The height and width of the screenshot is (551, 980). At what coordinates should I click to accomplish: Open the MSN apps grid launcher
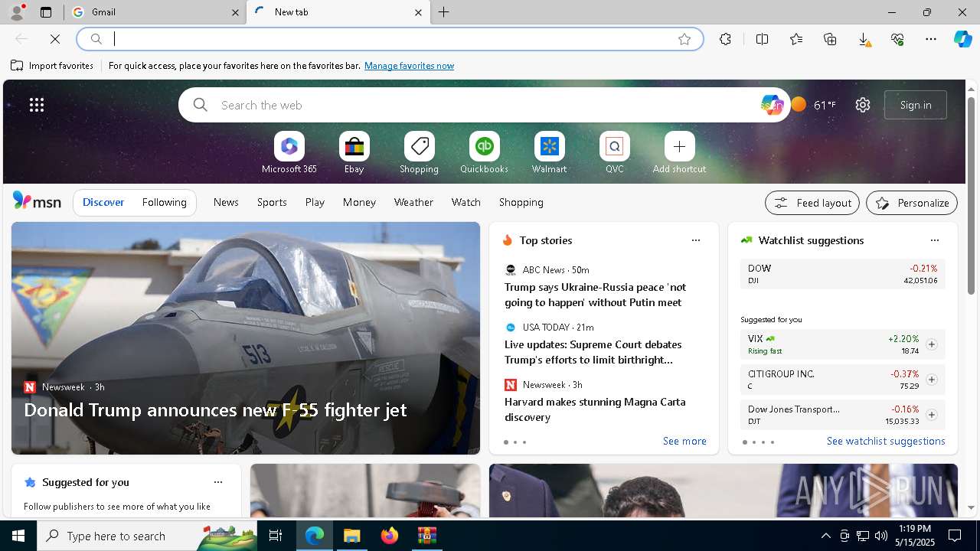[x=37, y=105]
